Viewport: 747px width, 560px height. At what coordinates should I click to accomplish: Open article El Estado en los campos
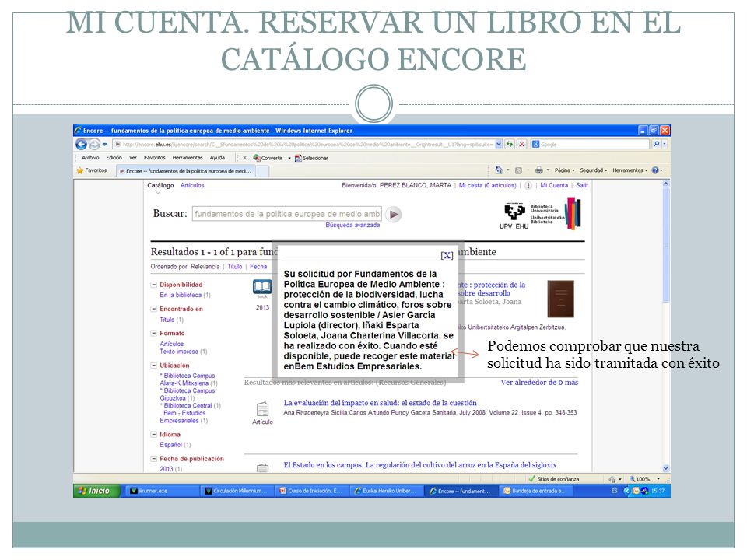point(419,465)
